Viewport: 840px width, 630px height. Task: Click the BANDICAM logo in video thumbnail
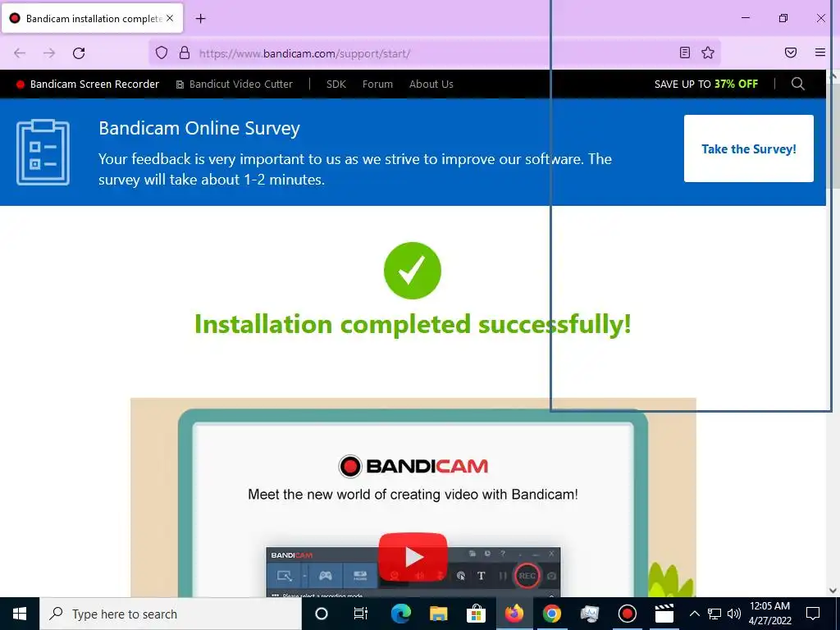413,466
